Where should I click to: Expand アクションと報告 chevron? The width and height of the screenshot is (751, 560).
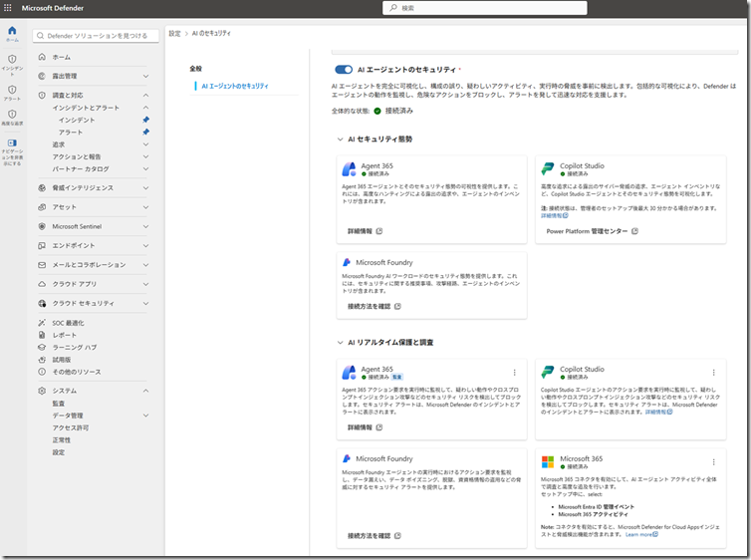pos(145,156)
